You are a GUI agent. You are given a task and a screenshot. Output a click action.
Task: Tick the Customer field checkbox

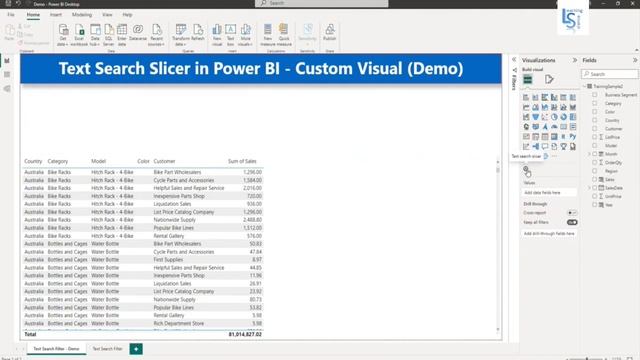(x=595, y=129)
